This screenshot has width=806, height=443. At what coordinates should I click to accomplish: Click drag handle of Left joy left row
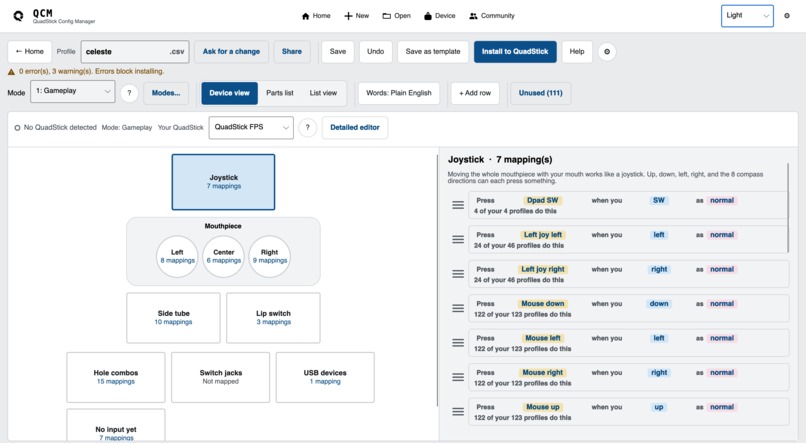click(458, 239)
